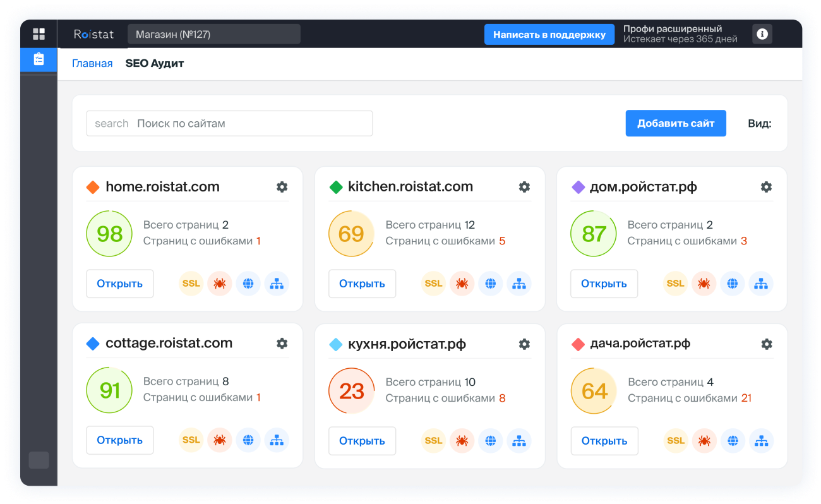
Task: Click Открыть on дача.ройстат.рф card
Action: (604, 441)
